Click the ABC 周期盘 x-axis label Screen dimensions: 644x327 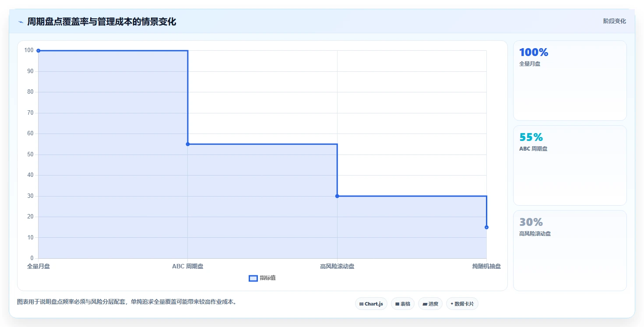pyautogui.click(x=188, y=266)
